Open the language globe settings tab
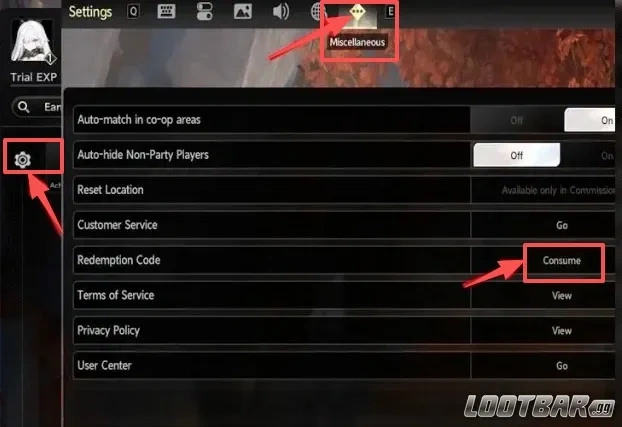The height and width of the screenshot is (427, 622). click(317, 12)
